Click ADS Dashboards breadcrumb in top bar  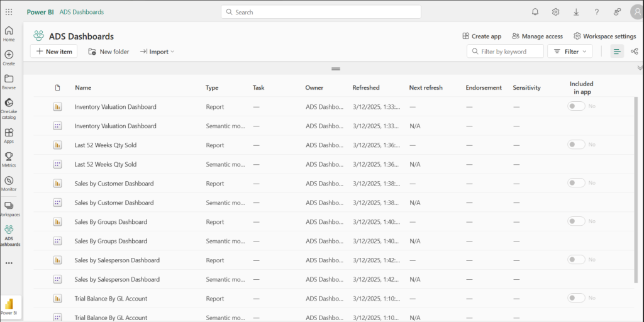(x=82, y=12)
